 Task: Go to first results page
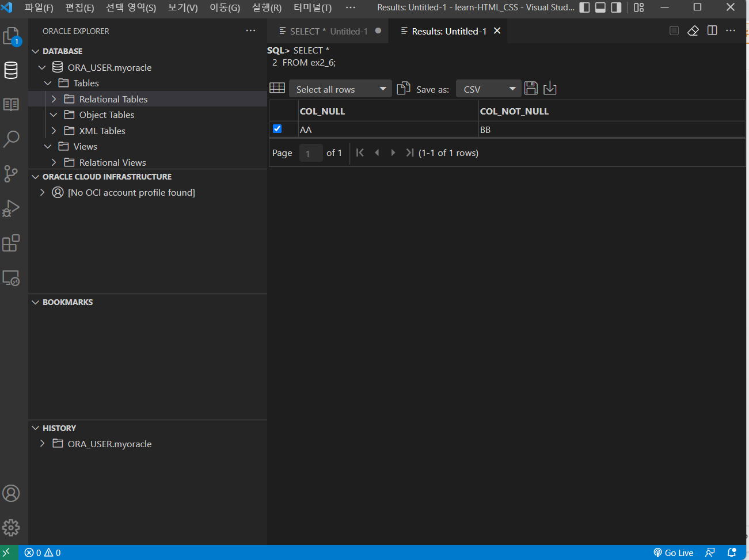[360, 153]
